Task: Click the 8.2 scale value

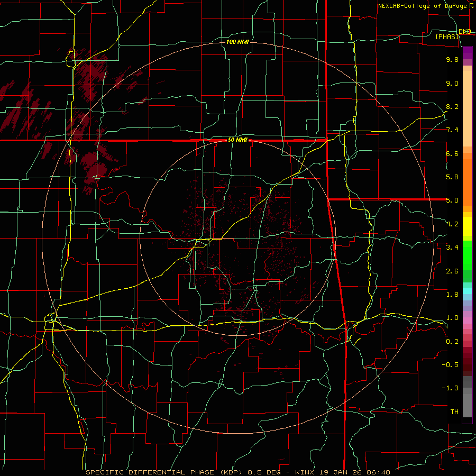Action: point(452,106)
